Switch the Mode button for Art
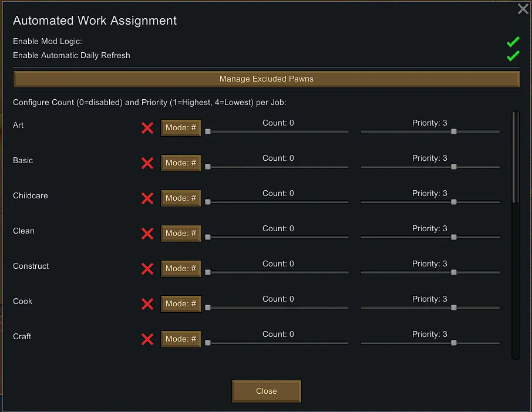This screenshot has width=532, height=412. click(x=181, y=128)
